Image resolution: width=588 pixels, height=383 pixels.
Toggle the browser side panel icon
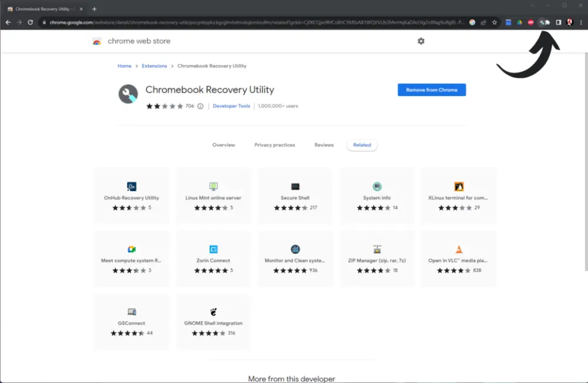click(x=559, y=22)
